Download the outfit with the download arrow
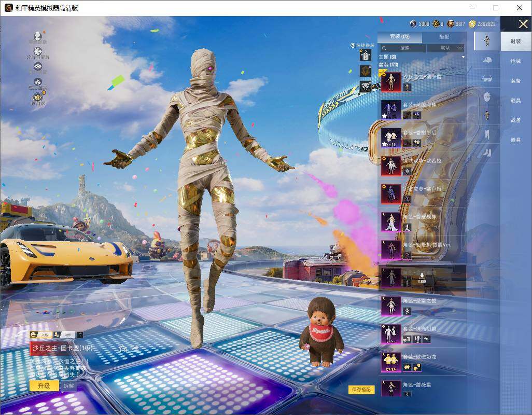This screenshot has width=532, height=415. click(x=422, y=276)
